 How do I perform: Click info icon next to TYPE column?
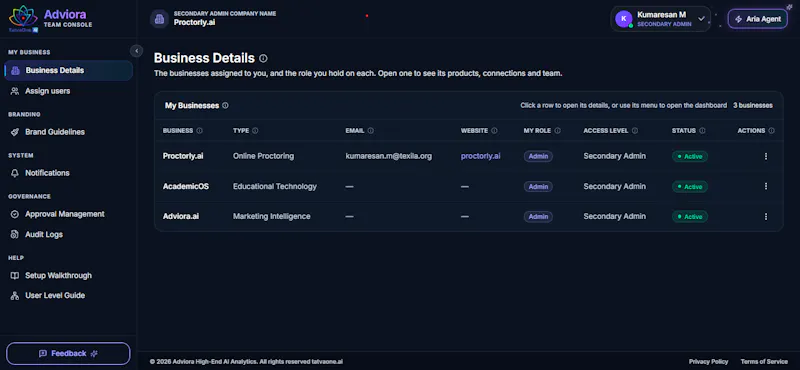coord(255,131)
